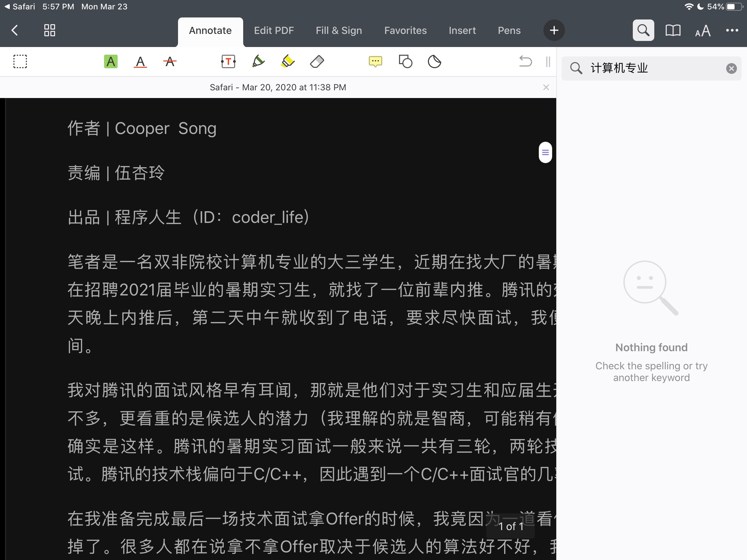This screenshot has width=747, height=560.
Task: Go back with the left chevron
Action: pos(15,31)
